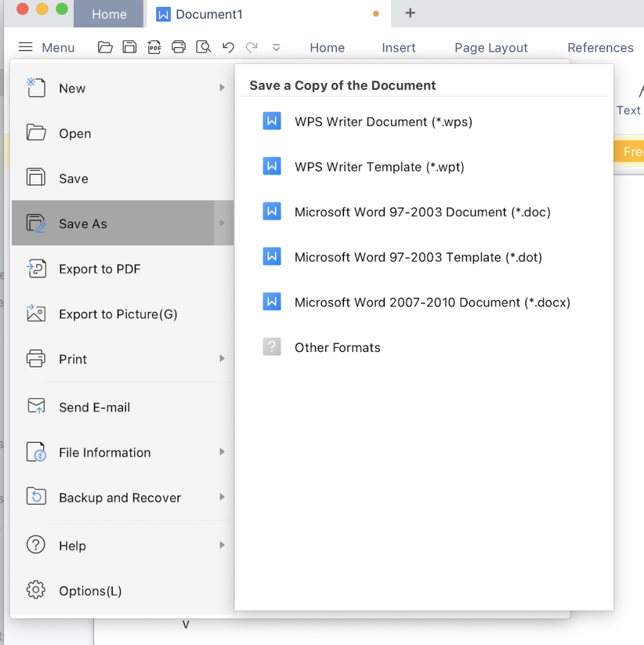This screenshot has height=645, width=644.
Task: Click the Open folder icon in menu
Action: (36, 132)
